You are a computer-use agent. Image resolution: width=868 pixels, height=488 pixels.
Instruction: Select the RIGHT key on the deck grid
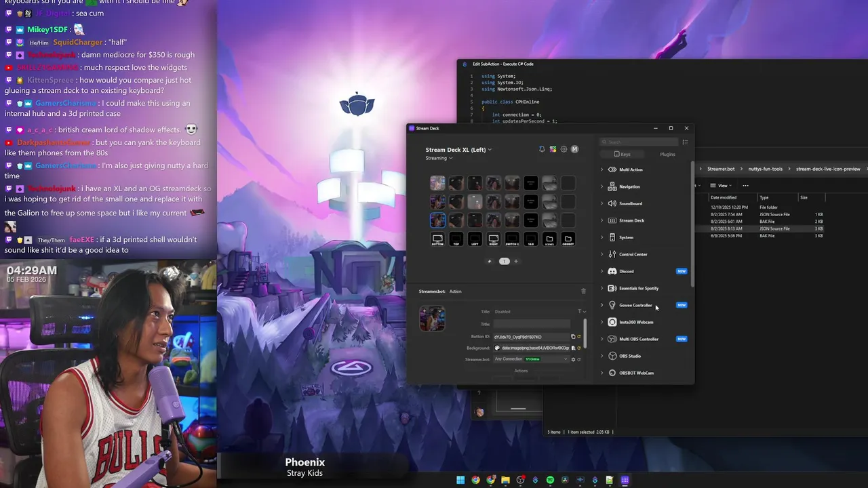click(494, 239)
